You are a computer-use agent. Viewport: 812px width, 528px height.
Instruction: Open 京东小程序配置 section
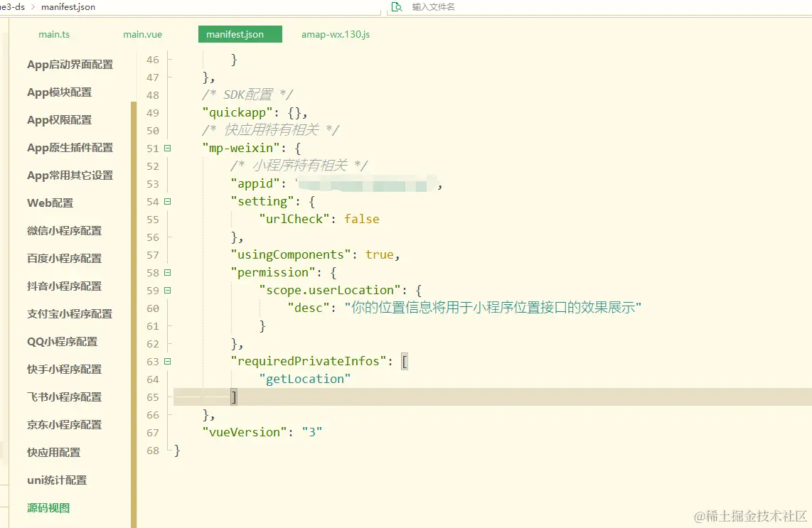[x=64, y=424]
